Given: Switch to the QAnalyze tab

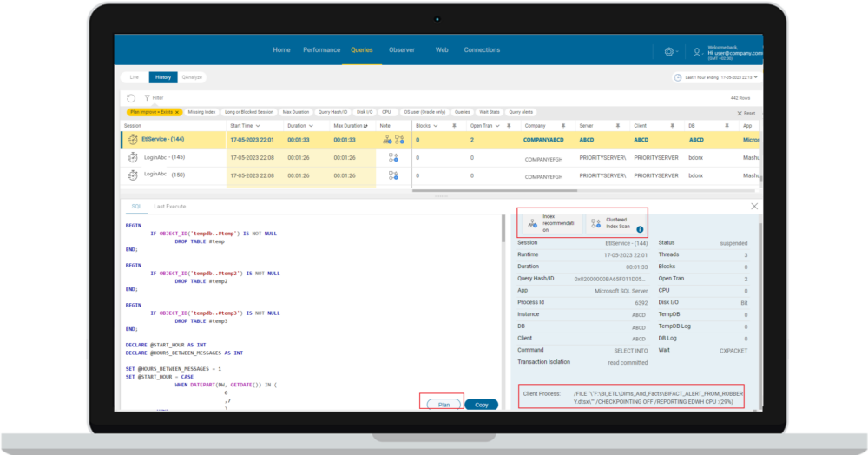Looking at the screenshot, I should pos(192,77).
